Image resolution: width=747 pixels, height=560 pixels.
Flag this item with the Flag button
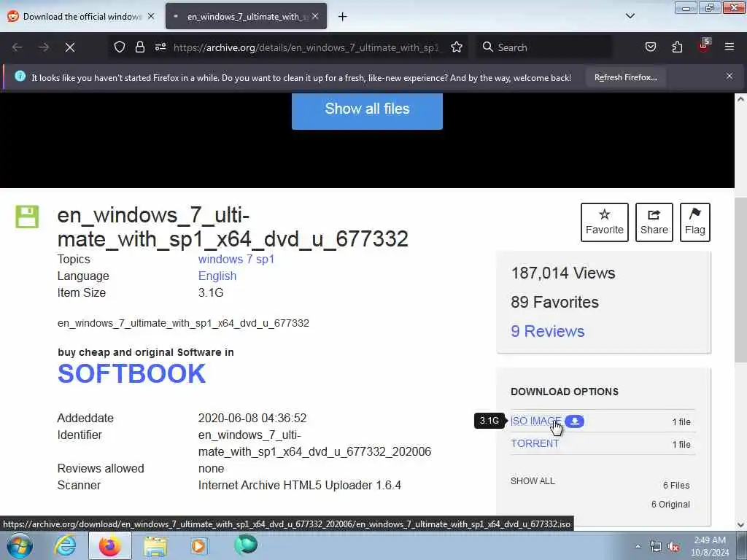pos(695,222)
